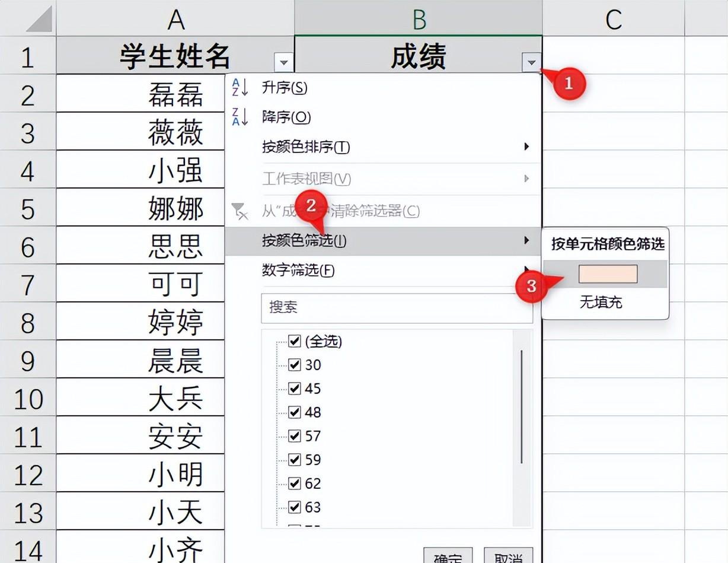Select row 5 header
The image size is (728, 563).
pos(28,208)
